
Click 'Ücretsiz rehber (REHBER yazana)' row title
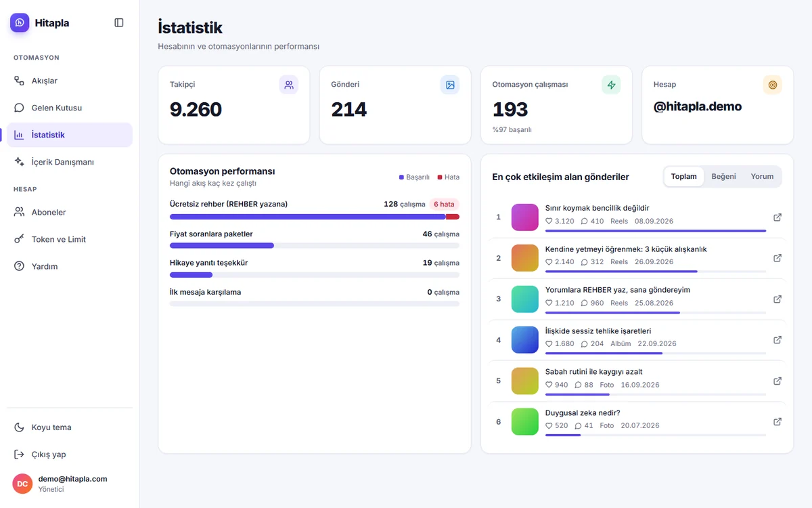[229, 204]
